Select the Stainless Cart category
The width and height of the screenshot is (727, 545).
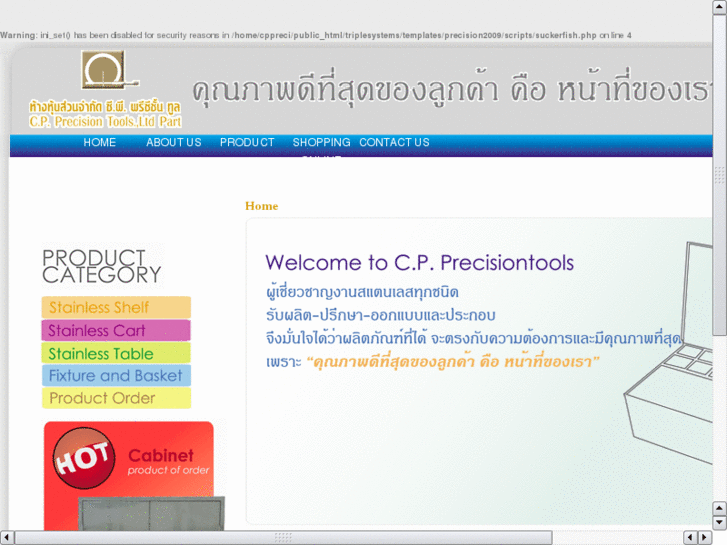point(116,330)
